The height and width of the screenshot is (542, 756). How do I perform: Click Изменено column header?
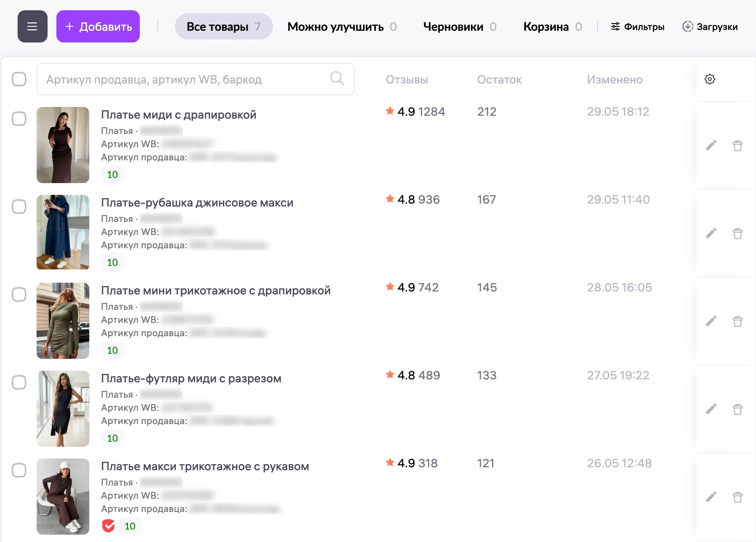tap(615, 79)
